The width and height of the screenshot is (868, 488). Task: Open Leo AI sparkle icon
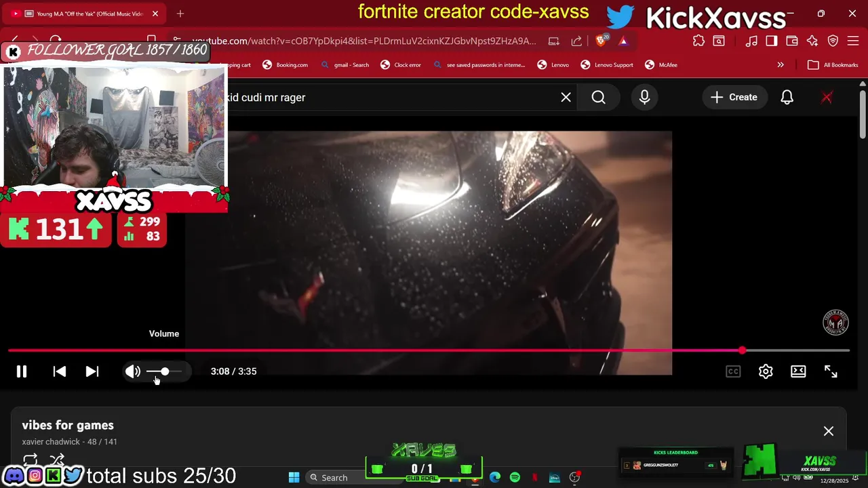pos(812,41)
